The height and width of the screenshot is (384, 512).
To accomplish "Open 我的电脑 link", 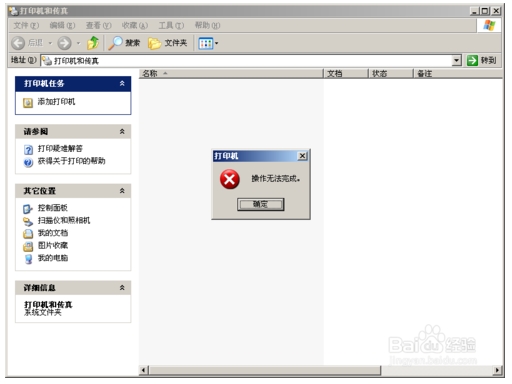I will click(53, 258).
